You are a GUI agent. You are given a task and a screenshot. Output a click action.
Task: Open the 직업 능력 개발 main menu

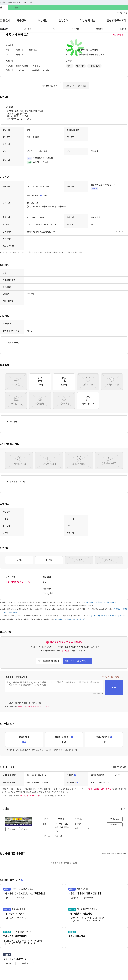tap(87, 21)
